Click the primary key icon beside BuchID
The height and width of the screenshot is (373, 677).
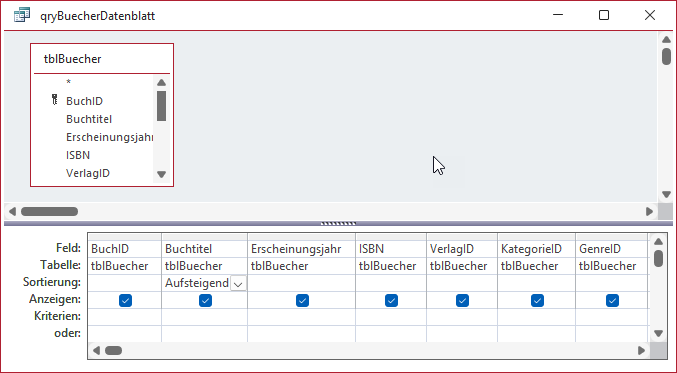[x=54, y=100]
